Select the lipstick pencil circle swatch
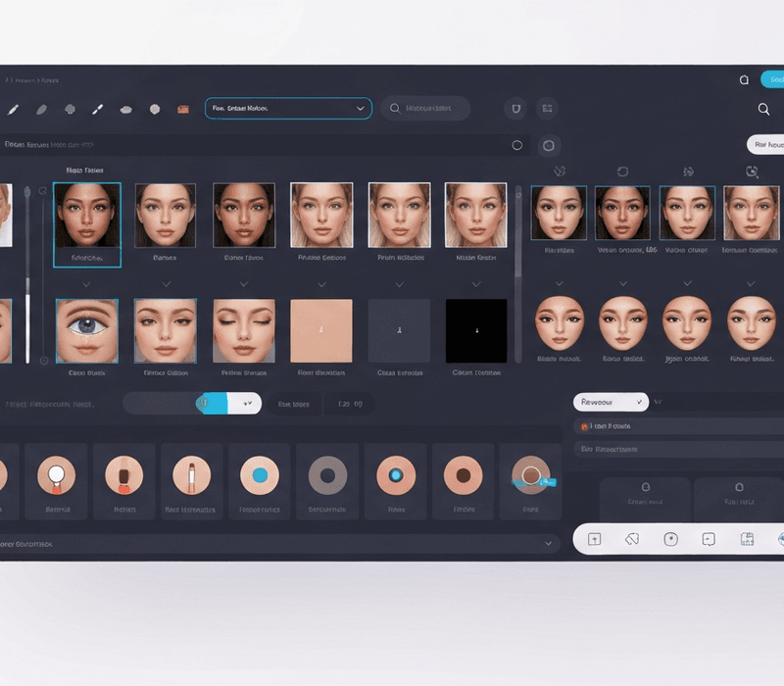Viewport: 784px width, 686px height. tap(191, 475)
